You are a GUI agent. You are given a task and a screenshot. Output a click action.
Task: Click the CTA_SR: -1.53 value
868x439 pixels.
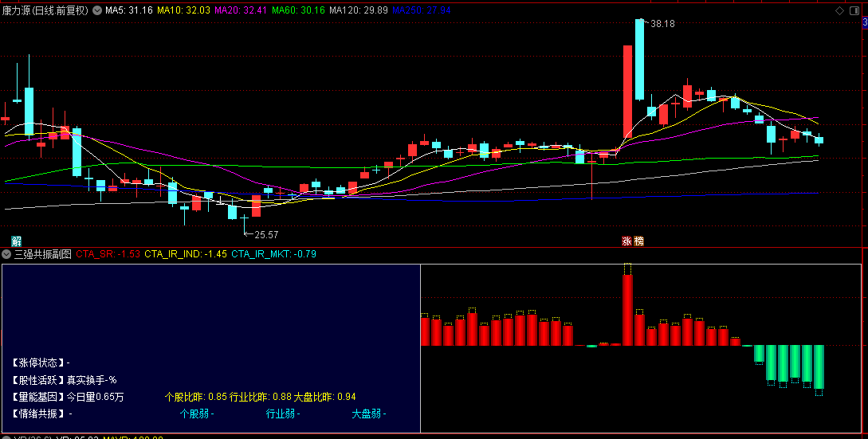point(108,254)
